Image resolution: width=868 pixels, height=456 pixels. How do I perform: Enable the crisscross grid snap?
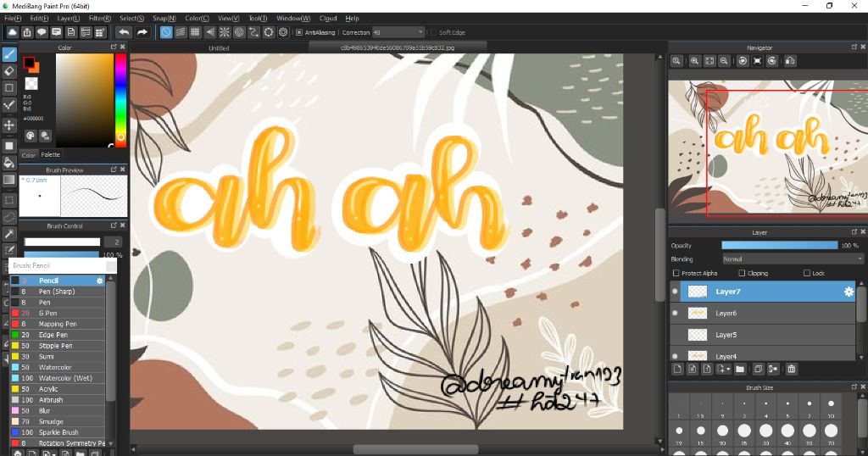(195, 33)
